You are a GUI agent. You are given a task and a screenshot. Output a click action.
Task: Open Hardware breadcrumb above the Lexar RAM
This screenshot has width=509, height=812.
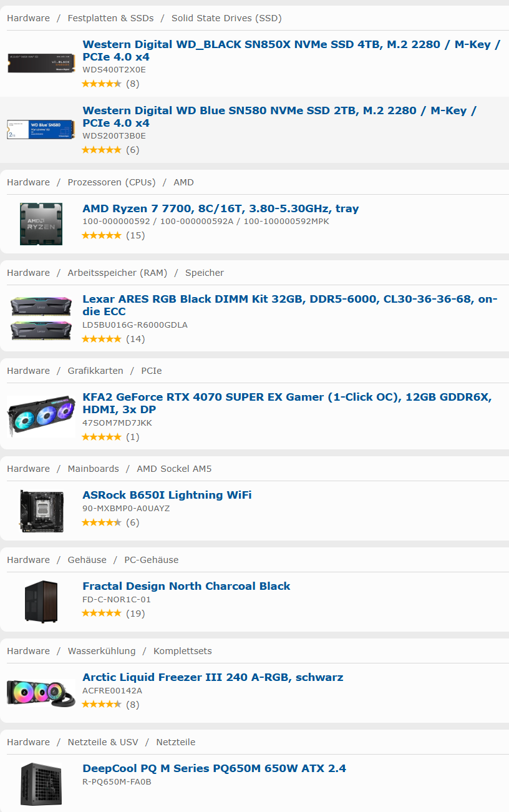pos(28,273)
